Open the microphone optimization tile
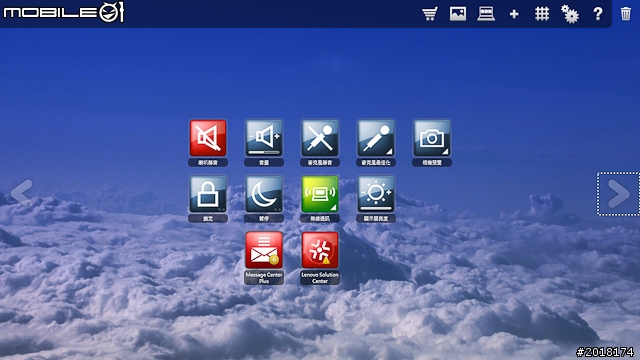 [x=376, y=138]
